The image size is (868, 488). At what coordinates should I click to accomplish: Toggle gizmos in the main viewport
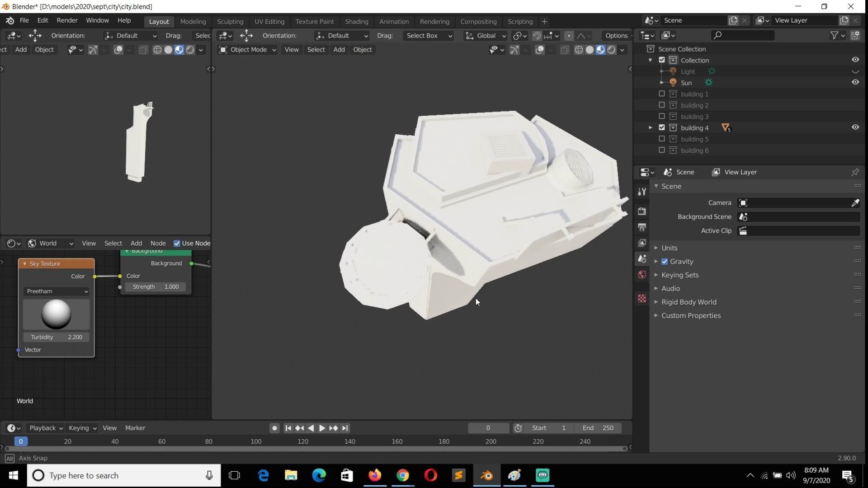[514, 50]
